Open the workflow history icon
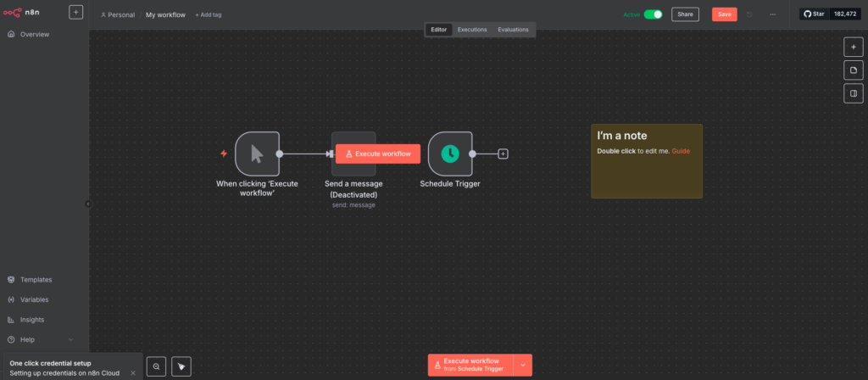Viewport: 868px width, 380px height. 750,14
